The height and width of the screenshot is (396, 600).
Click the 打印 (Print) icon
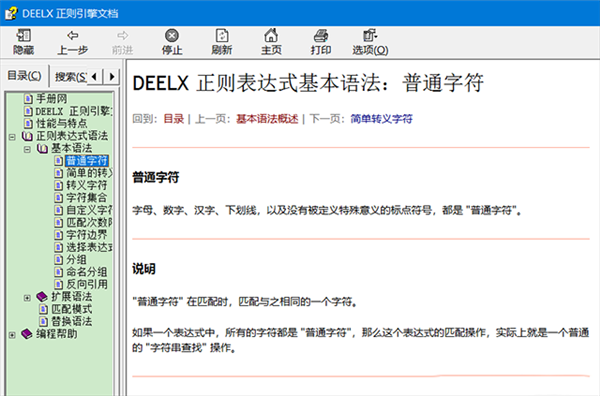tap(321, 36)
